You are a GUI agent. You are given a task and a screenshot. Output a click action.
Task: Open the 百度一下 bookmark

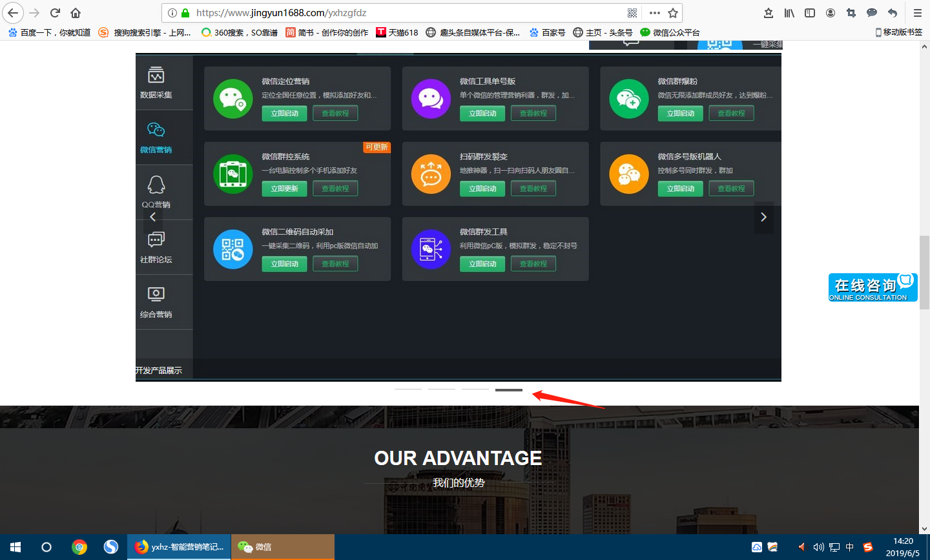point(50,32)
